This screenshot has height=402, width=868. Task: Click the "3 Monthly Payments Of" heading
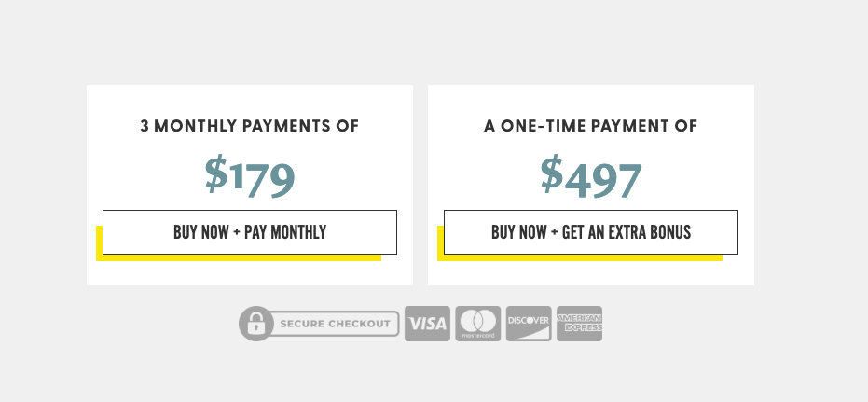pos(249,126)
